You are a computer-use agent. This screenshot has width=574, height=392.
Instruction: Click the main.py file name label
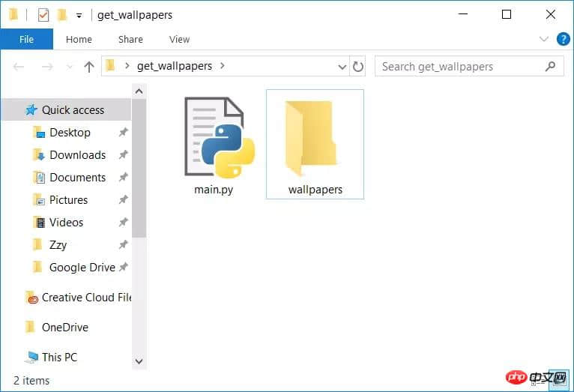tap(214, 190)
